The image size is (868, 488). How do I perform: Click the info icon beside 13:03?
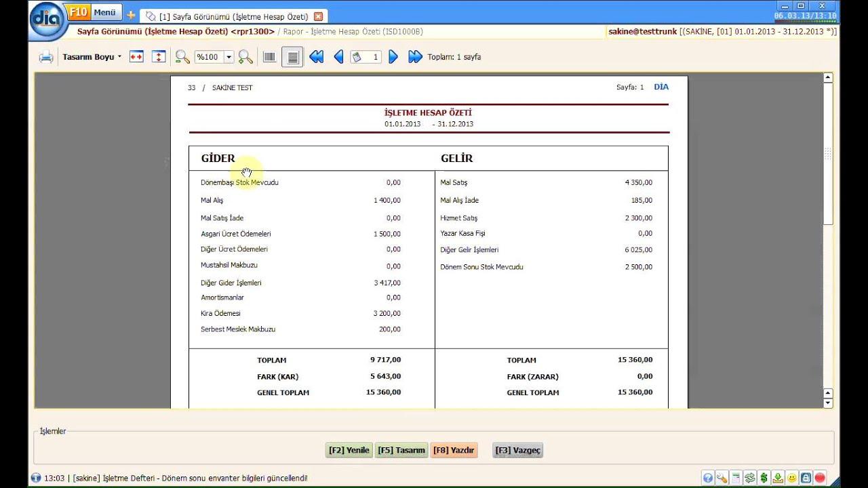coord(36,478)
